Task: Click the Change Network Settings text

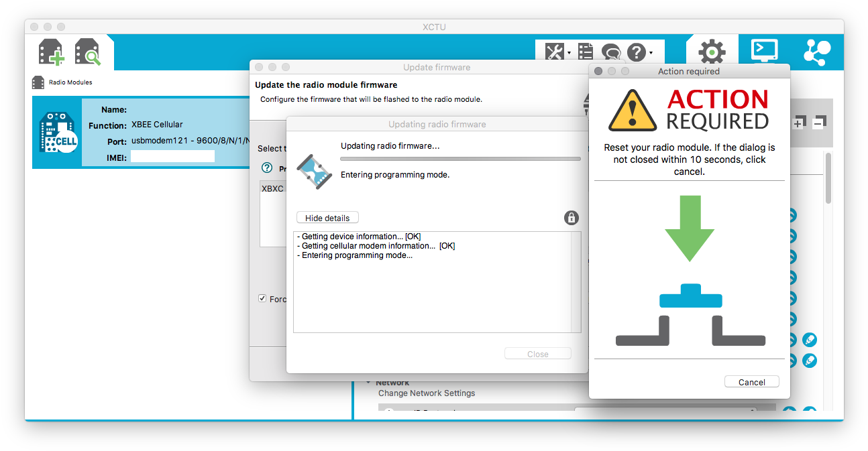Action: pyautogui.click(x=427, y=393)
